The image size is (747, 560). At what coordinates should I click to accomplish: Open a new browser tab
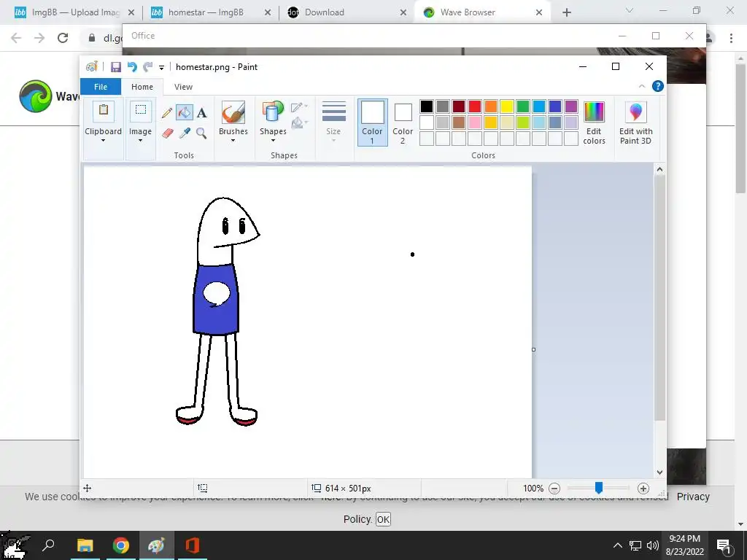point(566,12)
